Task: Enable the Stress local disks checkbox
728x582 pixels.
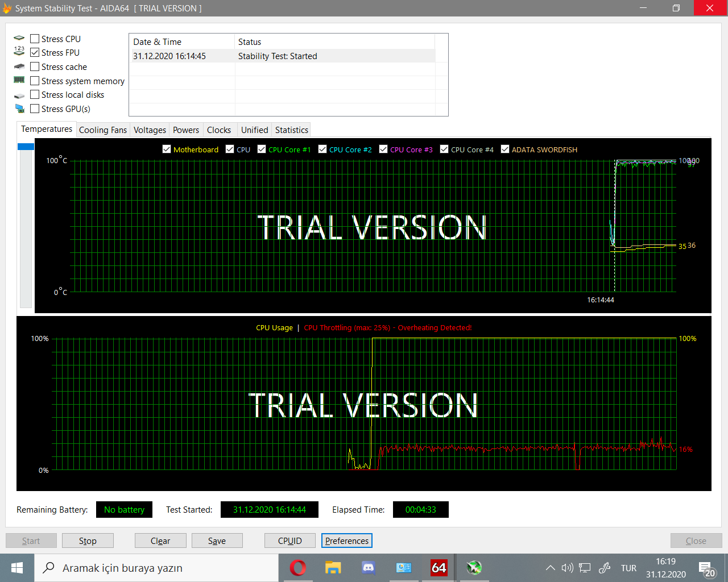Action: (x=35, y=94)
